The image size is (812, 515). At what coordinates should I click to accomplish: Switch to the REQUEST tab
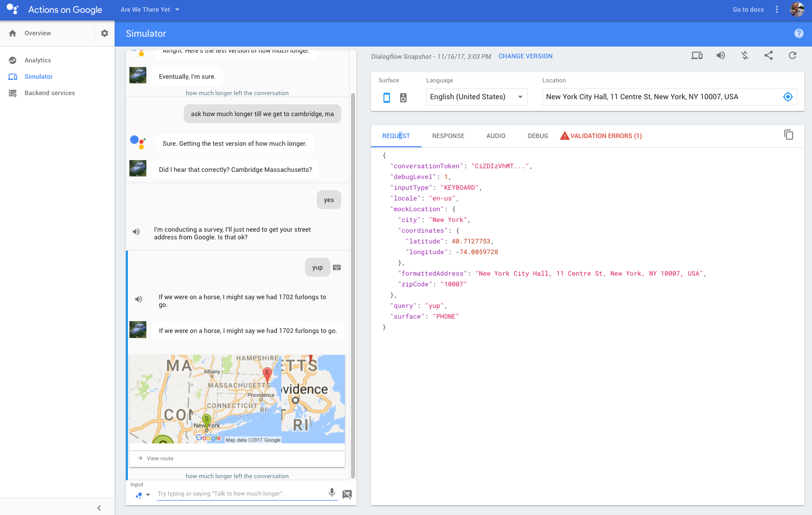[396, 136]
